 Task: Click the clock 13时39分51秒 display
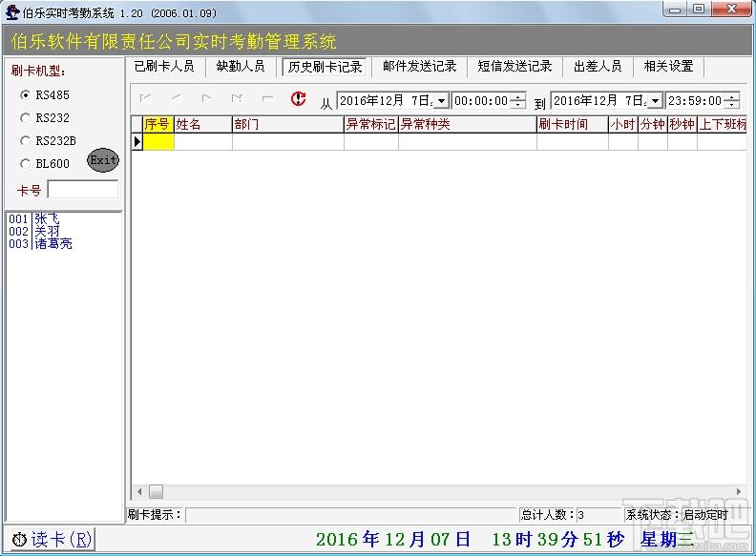pyautogui.click(x=557, y=539)
